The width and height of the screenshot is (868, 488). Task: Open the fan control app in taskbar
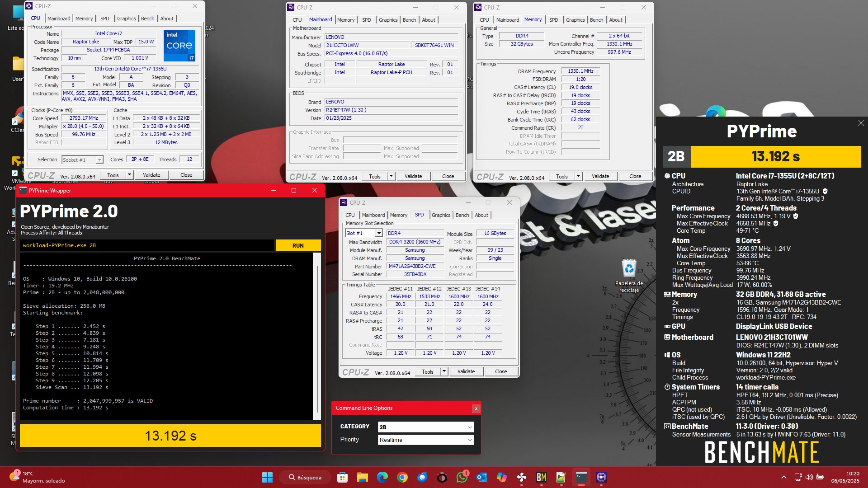[522, 477]
